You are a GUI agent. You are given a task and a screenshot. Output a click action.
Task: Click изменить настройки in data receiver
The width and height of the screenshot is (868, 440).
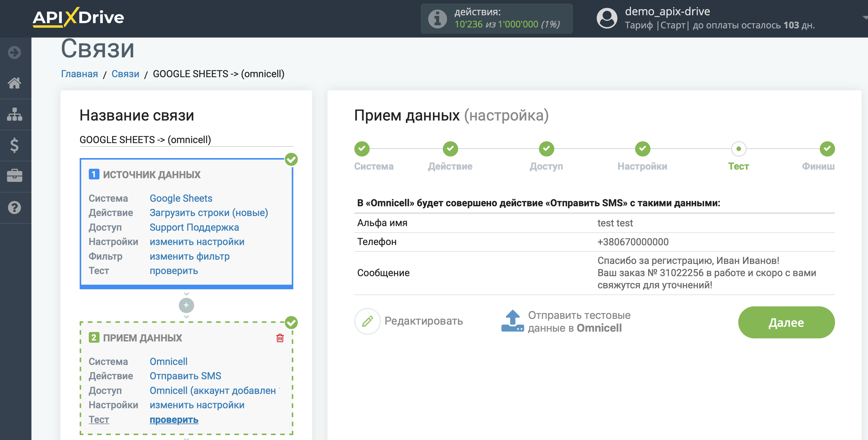197,405
